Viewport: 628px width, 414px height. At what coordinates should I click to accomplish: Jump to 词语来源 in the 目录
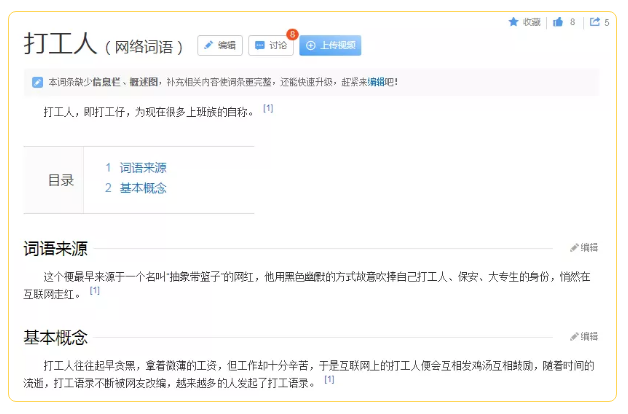[x=143, y=168]
